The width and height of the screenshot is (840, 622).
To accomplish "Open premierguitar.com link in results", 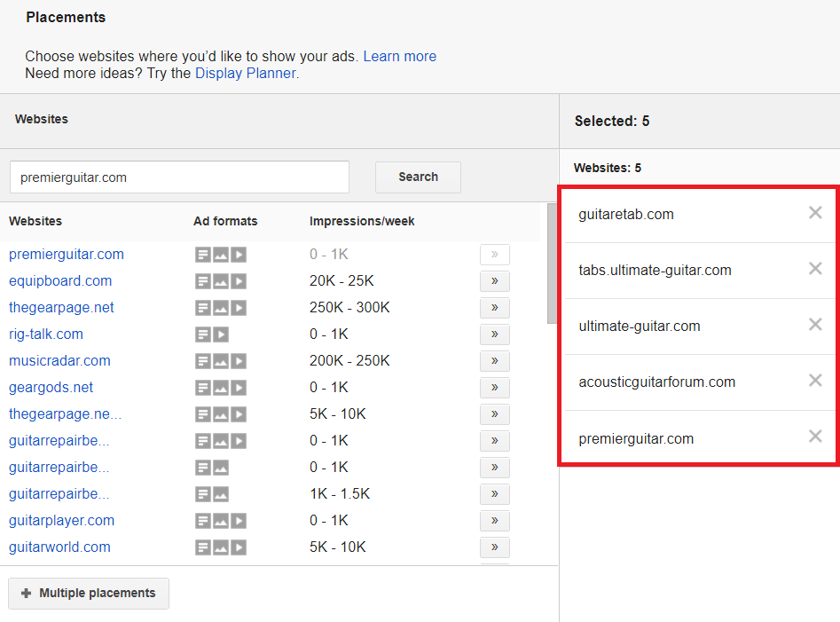I will pyautogui.click(x=67, y=254).
